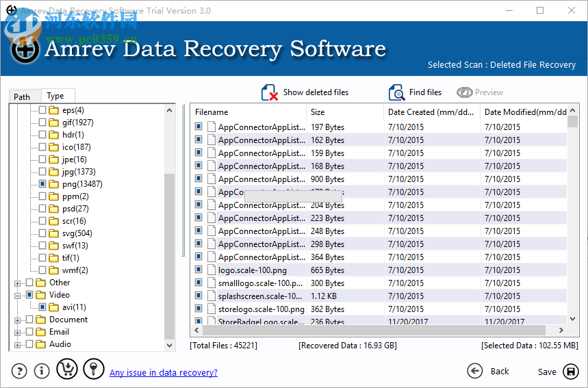Select the tif(1) tree item

(x=71, y=258)
